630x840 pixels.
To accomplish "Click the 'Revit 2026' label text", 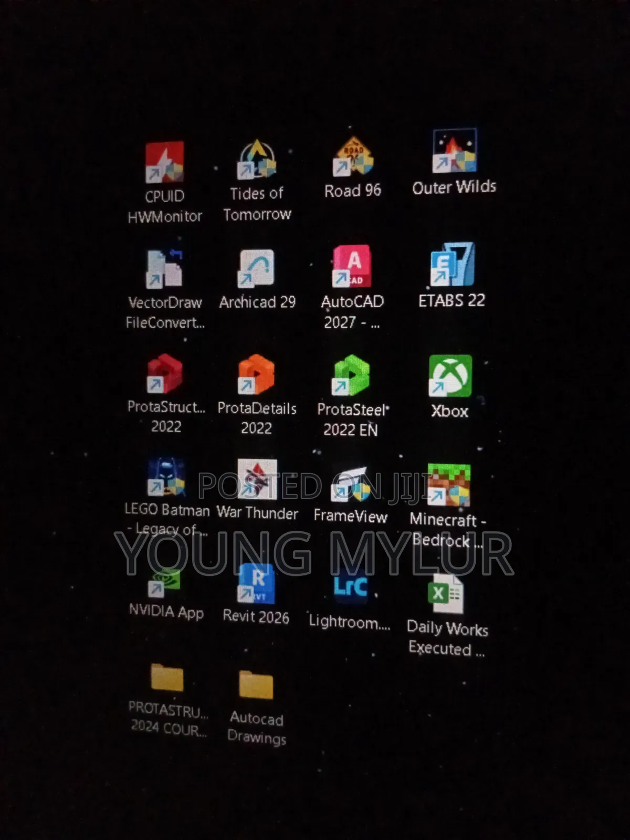I will pyautogui.click(x=256, y=616).
